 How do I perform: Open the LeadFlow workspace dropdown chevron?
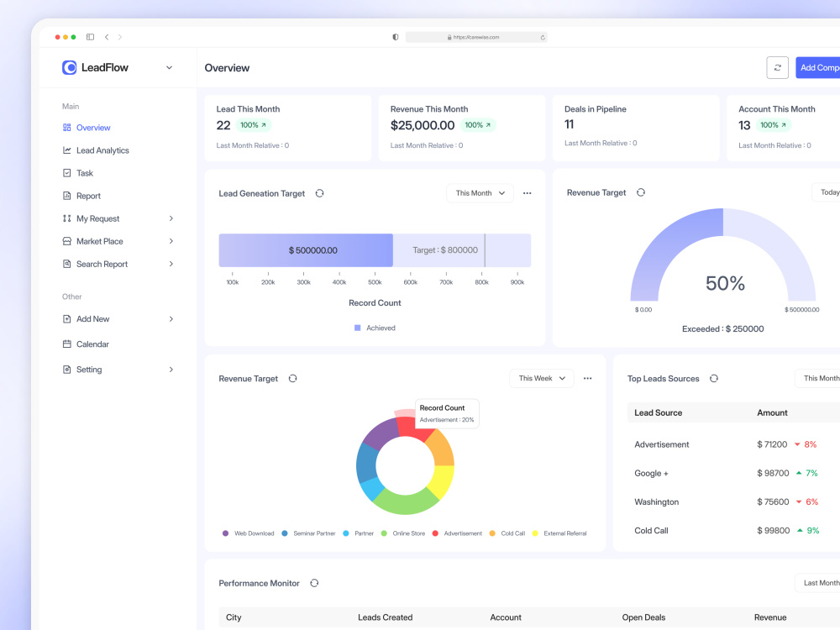(x=170, y=67)
